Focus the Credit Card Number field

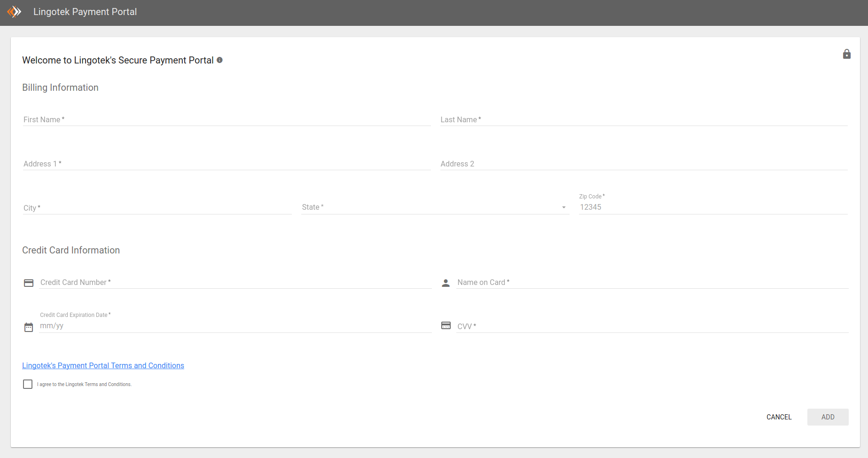pos(235,282)
